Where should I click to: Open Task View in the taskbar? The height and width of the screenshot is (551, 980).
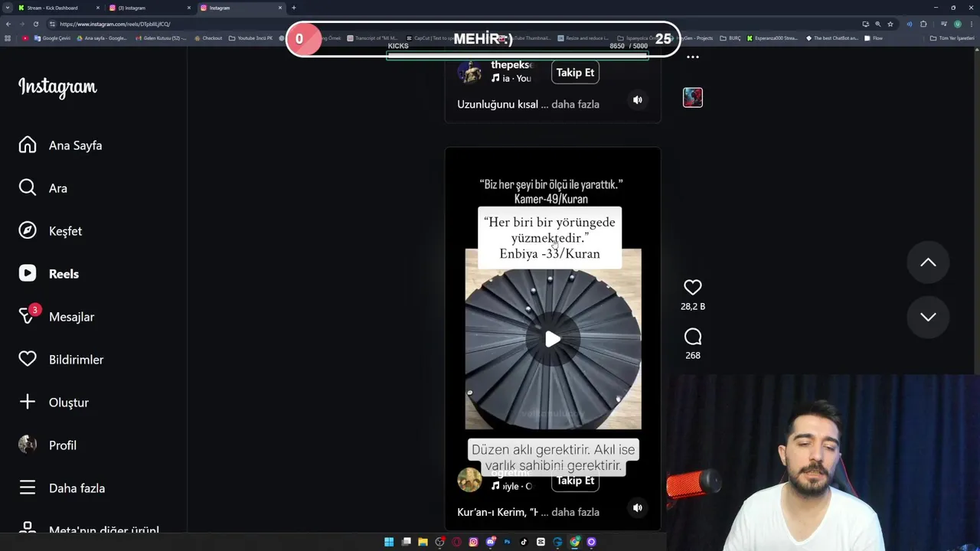coord(406,542)
